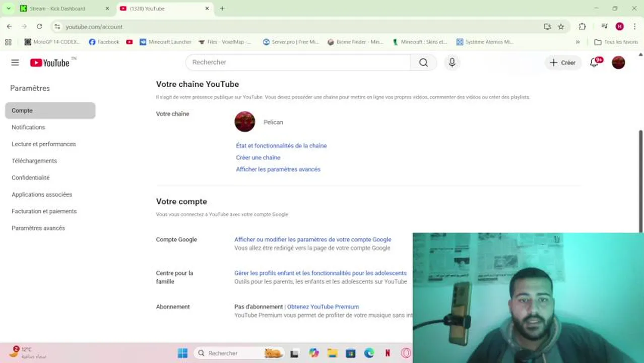Viewport: 644px width, 363px height.
Task: Open the media control icon in toolbar
Action: pos(604,27)
